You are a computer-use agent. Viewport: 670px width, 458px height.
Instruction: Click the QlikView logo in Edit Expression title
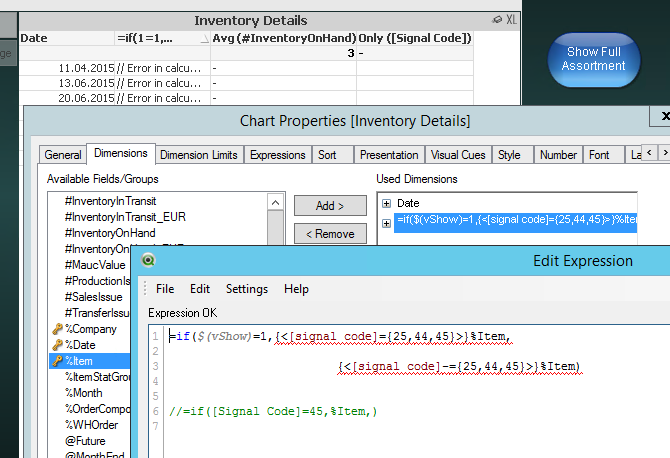click(149, 262)
